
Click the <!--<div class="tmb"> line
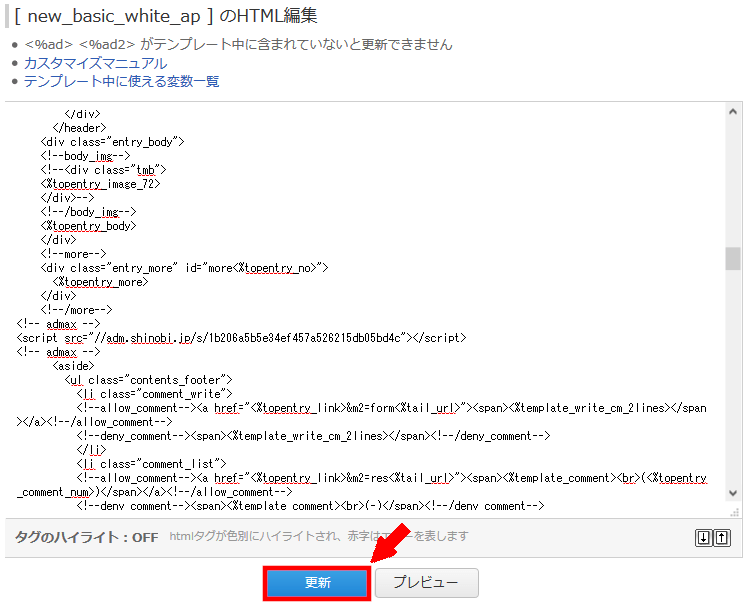(104, 170)
